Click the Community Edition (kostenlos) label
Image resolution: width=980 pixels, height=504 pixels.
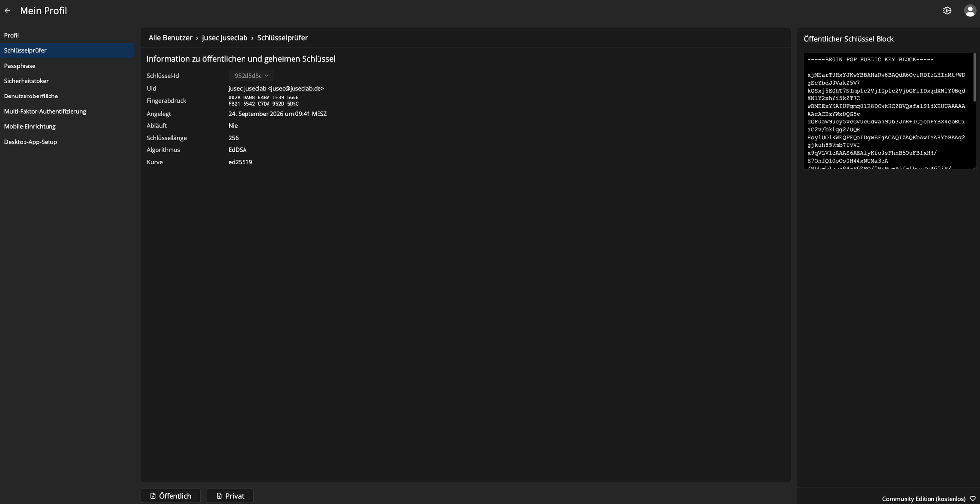pos(924,499)
